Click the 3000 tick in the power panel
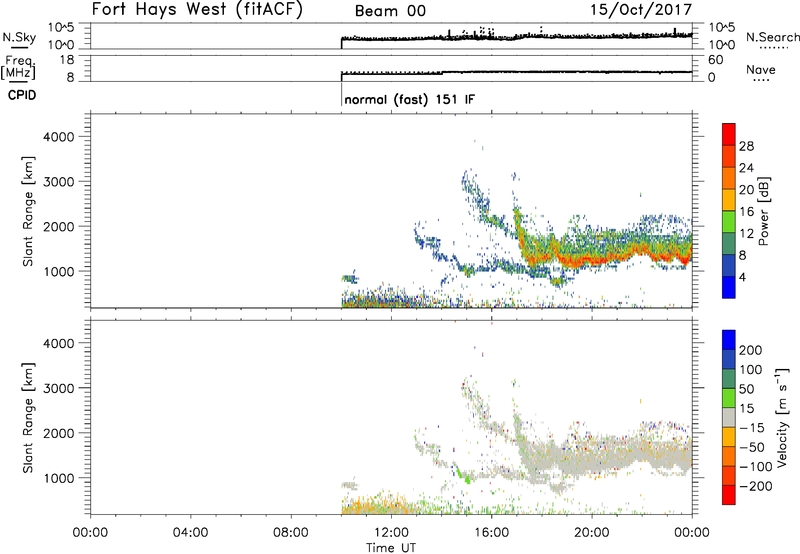 (59, 182)
